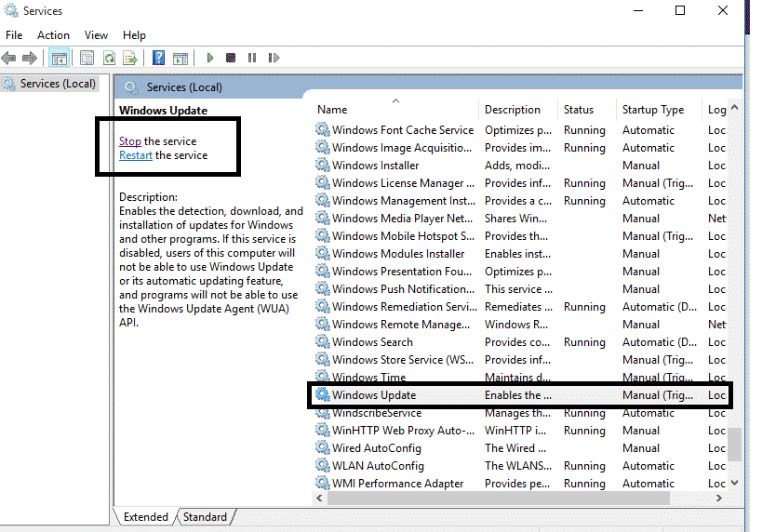Click the Start Service play icon
762x532 pixels.
pos(210,58)
